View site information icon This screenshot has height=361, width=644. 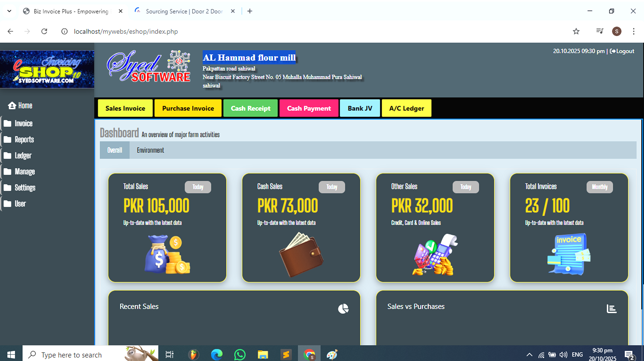pos(64,31)
